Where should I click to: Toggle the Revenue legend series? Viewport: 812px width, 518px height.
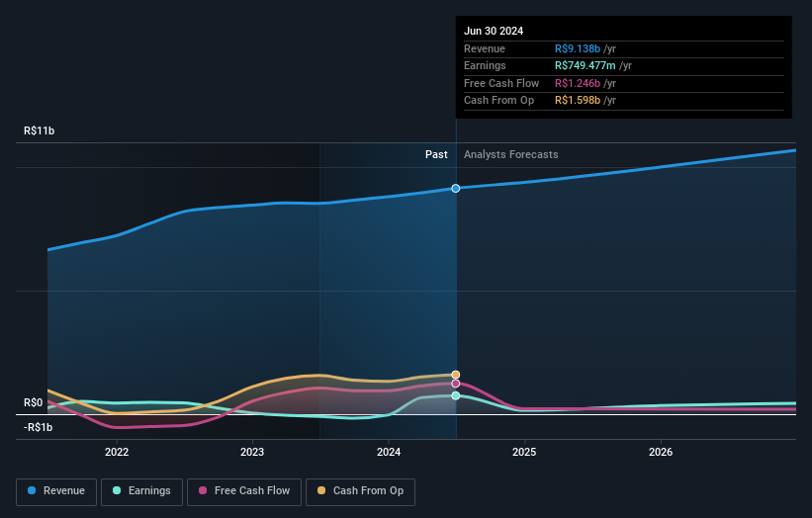click(x=56, y=491)
